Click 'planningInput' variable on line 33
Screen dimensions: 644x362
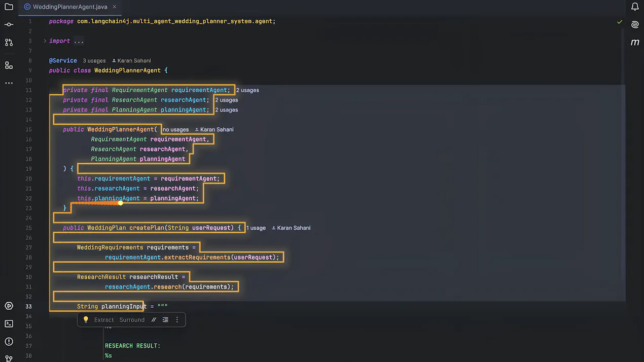click(124, 307)
